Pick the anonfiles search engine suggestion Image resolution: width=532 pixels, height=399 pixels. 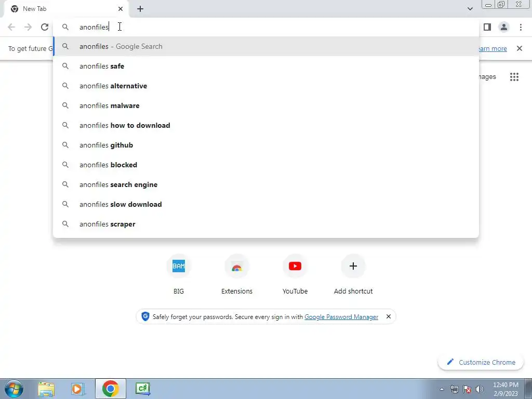pos(266,184)
